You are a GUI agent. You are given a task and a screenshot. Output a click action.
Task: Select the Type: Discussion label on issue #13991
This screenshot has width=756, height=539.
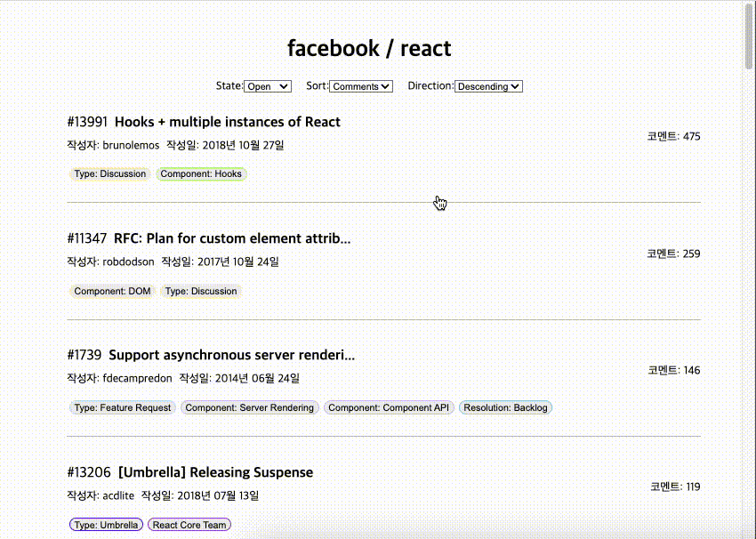point(110,173)
